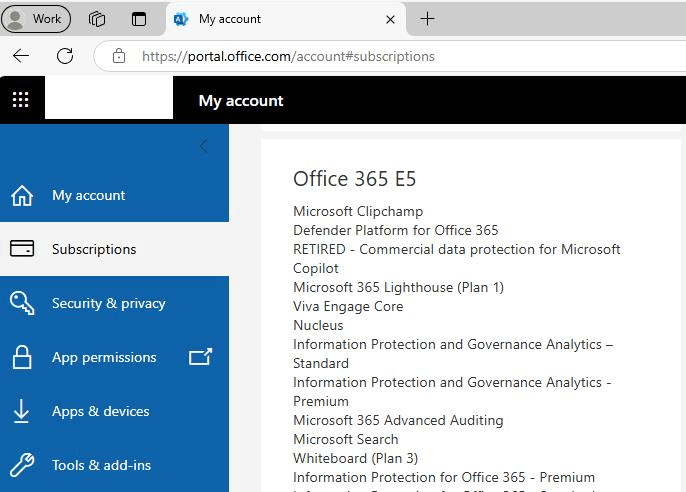Image resolution: width=686 pixels, height=492 pixels.
Task: Click the App permissions lock icon
Action: pyautogui.click(x=22, y=357)
